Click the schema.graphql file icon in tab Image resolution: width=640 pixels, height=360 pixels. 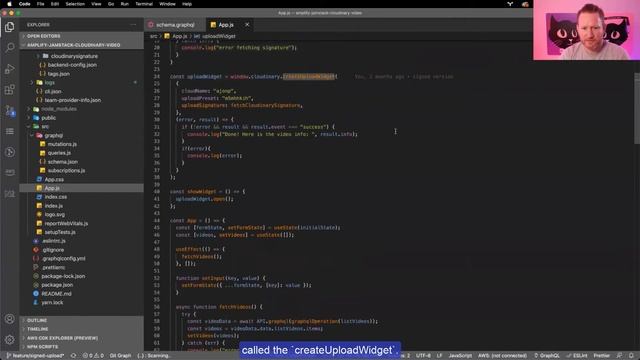click(x=151, y=25)
